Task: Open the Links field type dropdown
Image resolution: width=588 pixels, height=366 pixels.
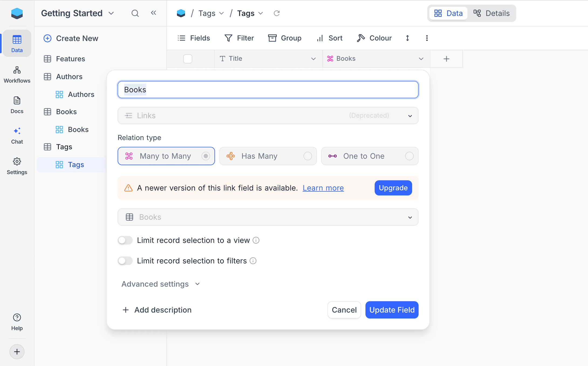Action: tap(268, 116)
